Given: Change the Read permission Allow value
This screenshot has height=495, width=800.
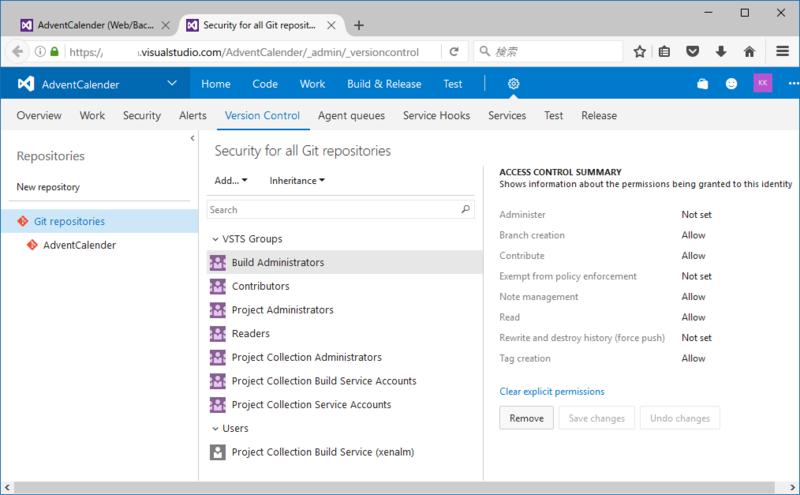Looking at the screenshot, I should pos(693,317).
